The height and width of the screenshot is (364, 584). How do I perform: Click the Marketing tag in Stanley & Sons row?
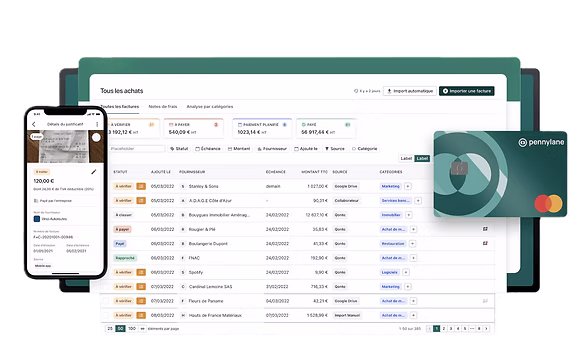tap(390, 186)
